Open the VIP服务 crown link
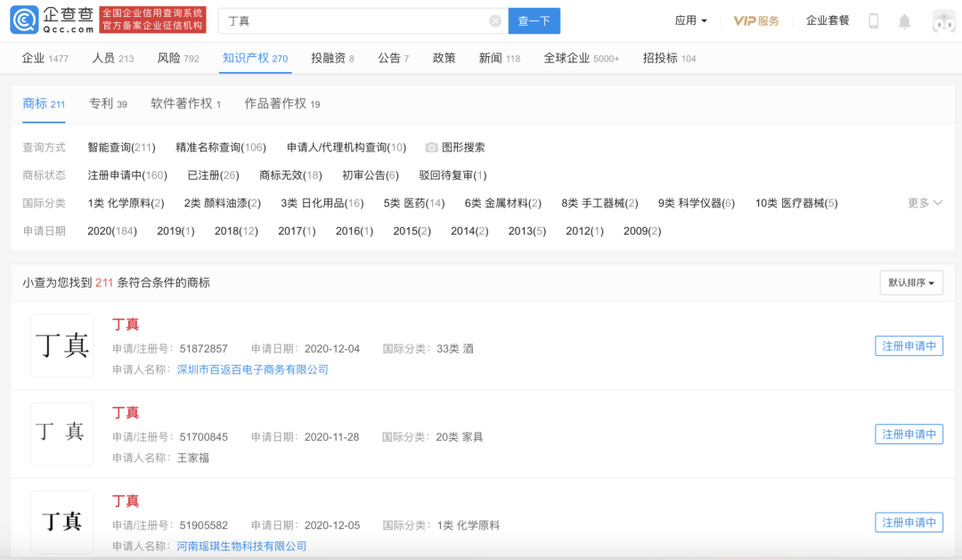Image resolution: width=962 pixels, height=560 pixels. click(755, 20)
